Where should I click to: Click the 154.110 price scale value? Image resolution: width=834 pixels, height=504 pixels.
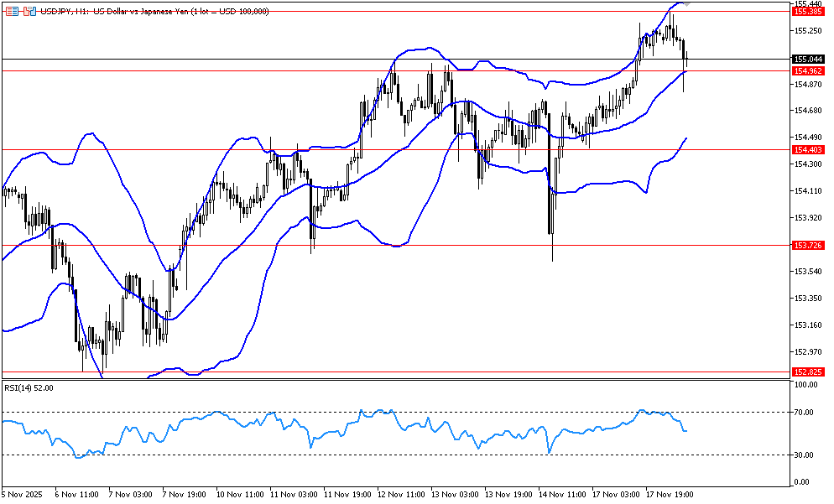click(806, 191)
